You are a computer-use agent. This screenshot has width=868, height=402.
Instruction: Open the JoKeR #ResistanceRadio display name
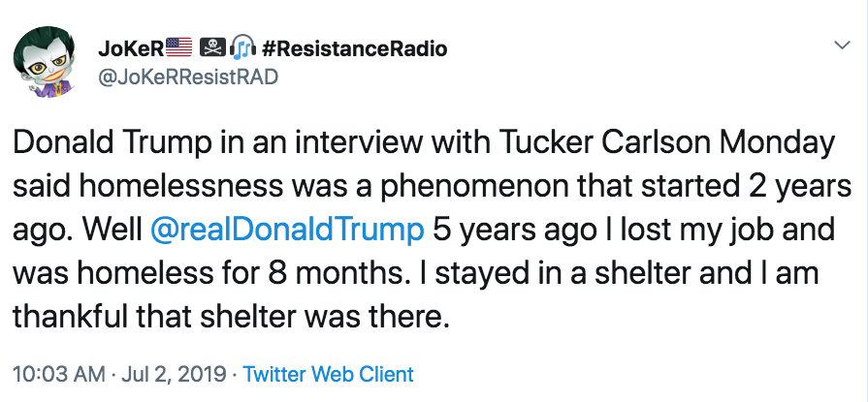pos(273,48)
